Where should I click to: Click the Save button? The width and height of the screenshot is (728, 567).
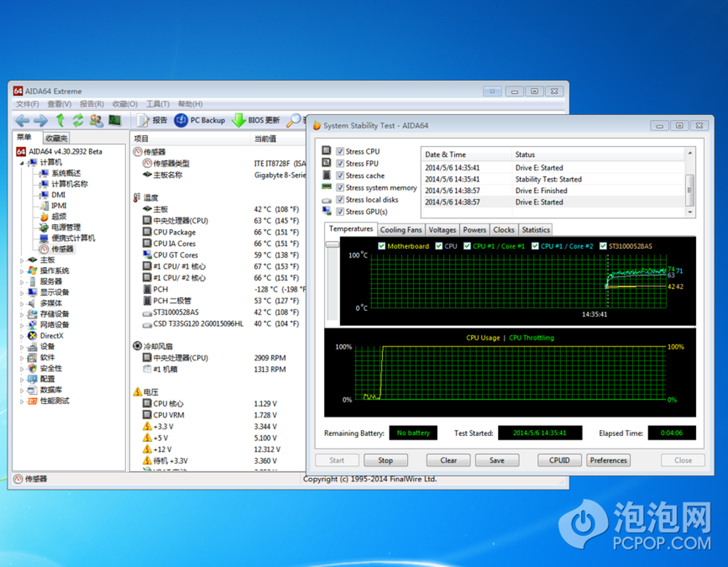coord(496,460)
